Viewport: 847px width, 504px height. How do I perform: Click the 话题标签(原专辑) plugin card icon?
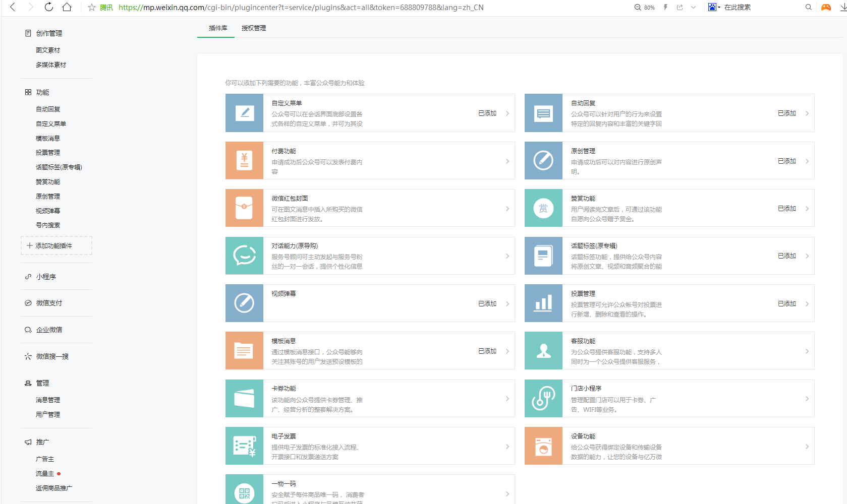pyautogui.click(x=543, y=256)
